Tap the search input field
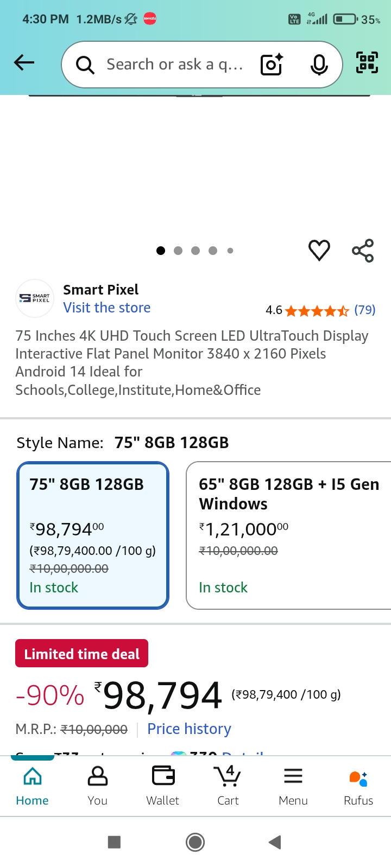The image size is (391, 868). [x=174, y=64]
